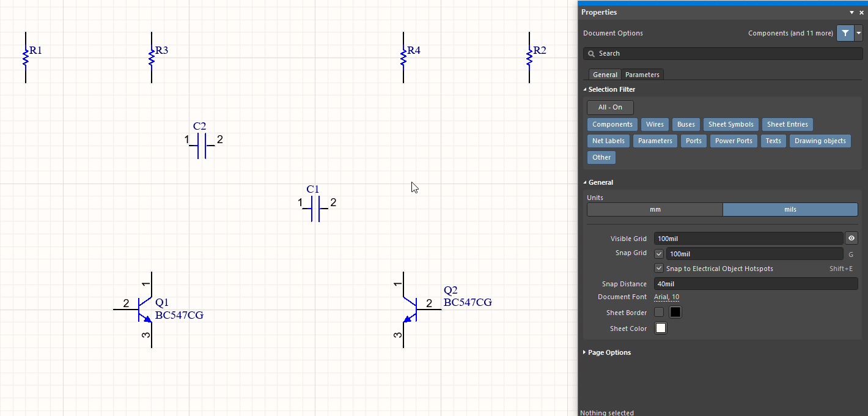
Task: Switch units to mm
Action: (655, 209)
